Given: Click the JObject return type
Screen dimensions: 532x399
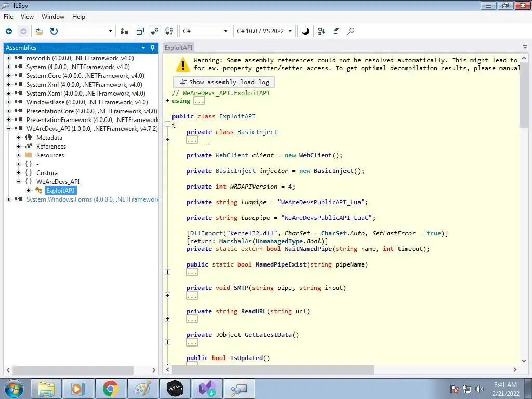Looking at the screenshot, I should pyautogui.click(x=228, y=335).
